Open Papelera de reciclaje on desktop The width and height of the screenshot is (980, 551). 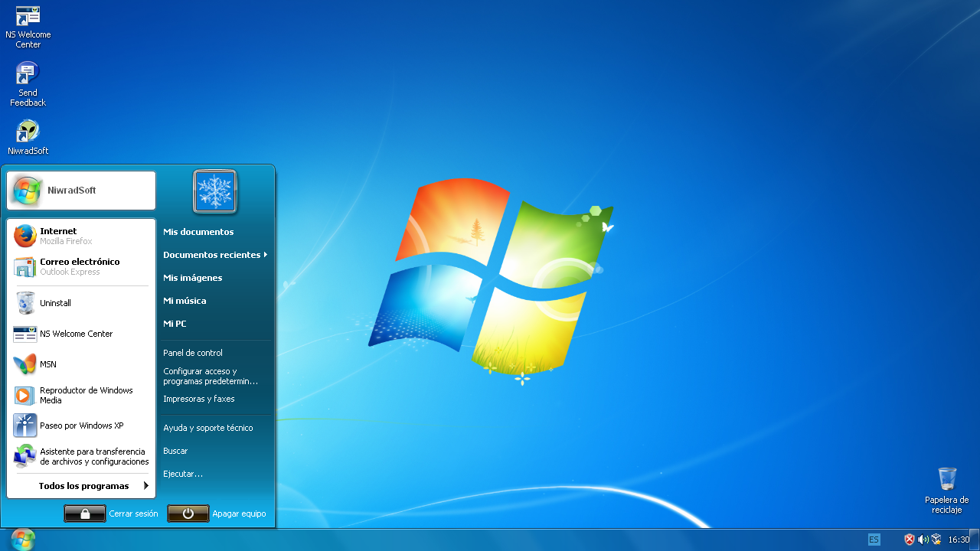(x=946, y=480)
